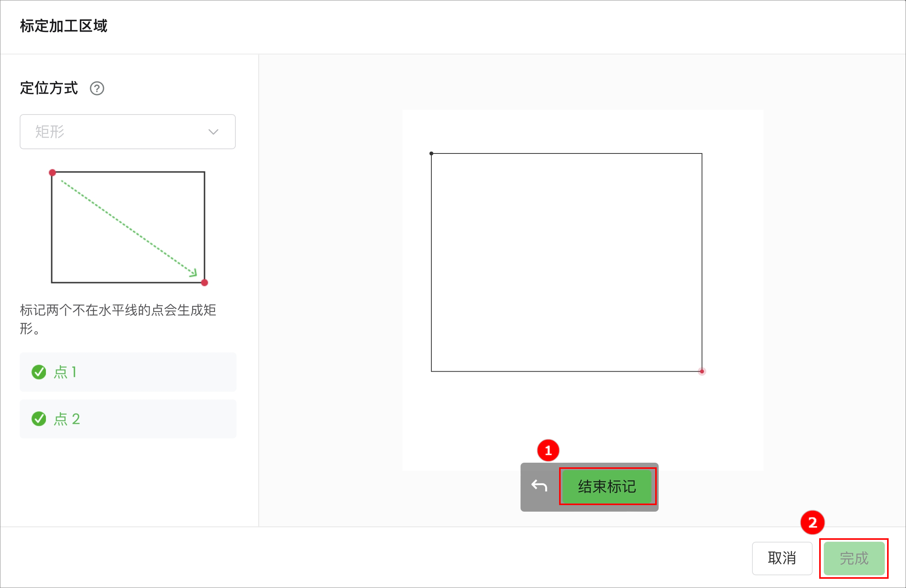
Task: Open the 矩形 positioning mode dropdown
Action: tap(128, 131)
